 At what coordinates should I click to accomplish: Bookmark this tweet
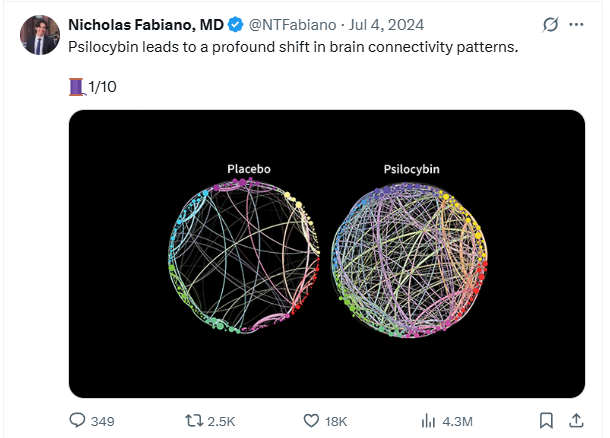546,421
